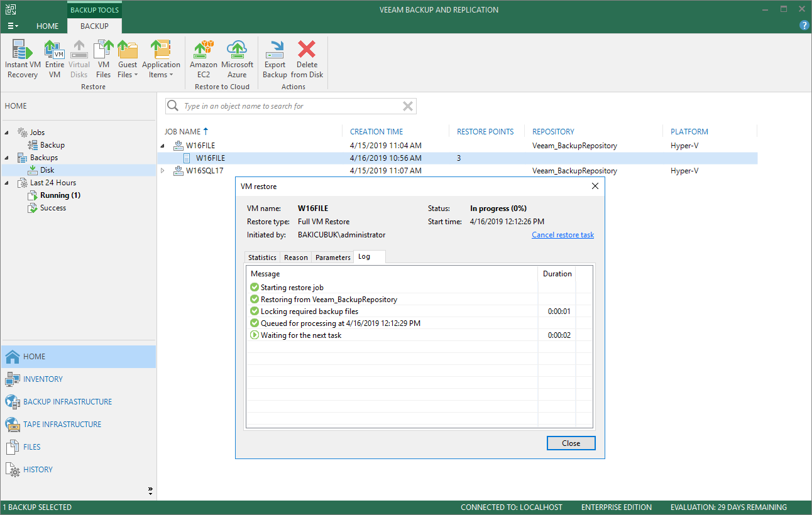Collapse the W16FILE job row
This screenshot has height=515, width=812.
pos(163,146)
